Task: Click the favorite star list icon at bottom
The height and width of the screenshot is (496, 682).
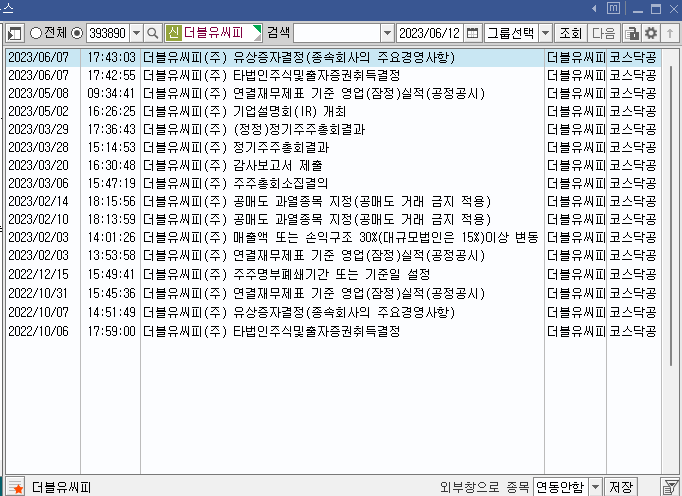Action: click(x=16, y=487)
